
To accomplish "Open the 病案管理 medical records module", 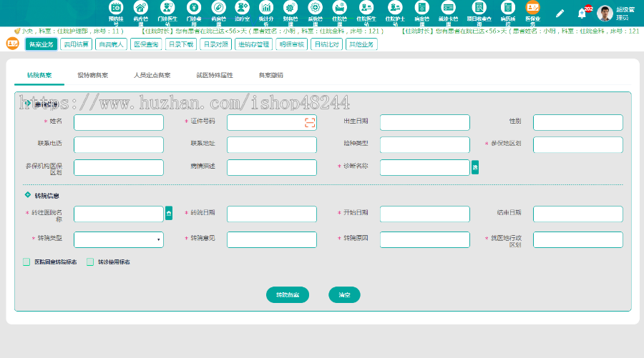I will 421,13.
